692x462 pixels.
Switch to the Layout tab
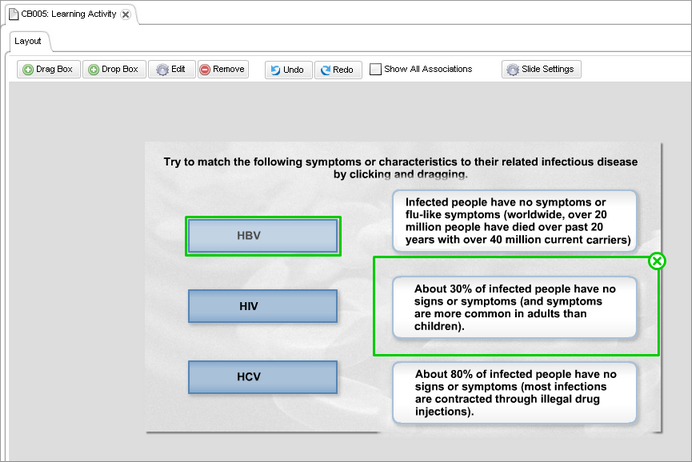point(28,41)
